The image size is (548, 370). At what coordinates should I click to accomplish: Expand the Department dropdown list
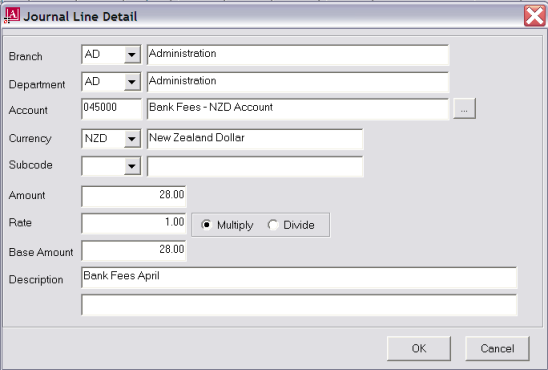pos(132,82)
